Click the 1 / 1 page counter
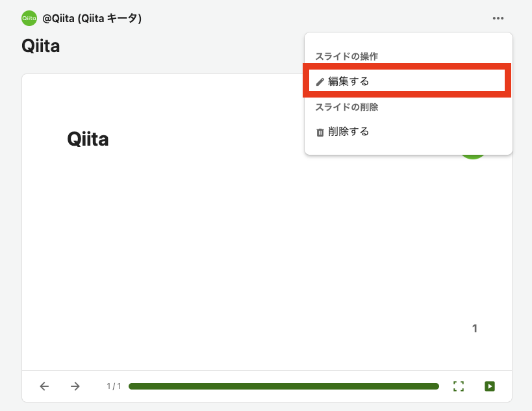The image size is (532, 411). tap(114, 386)
